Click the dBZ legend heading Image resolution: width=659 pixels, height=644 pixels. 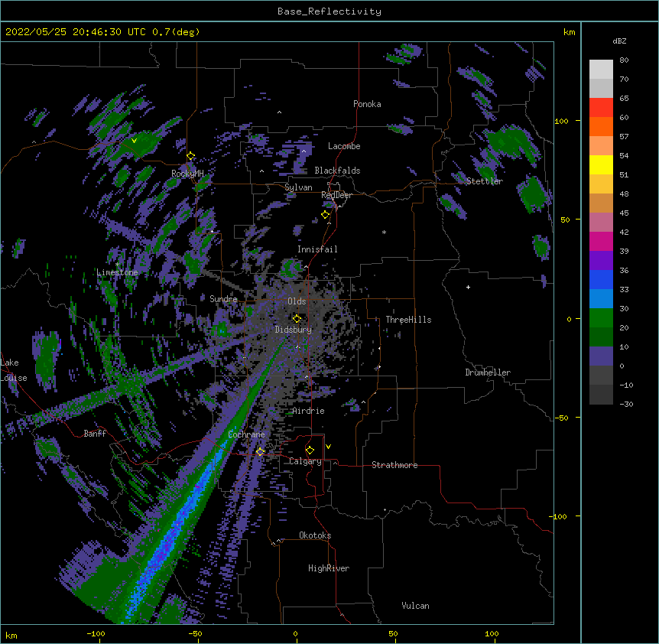click(619, 41)
